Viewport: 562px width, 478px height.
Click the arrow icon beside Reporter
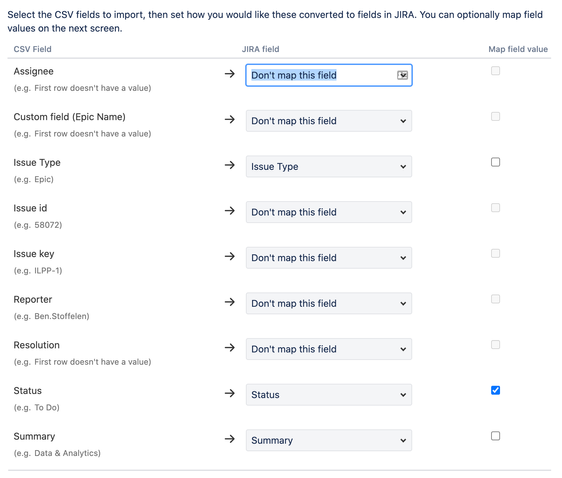230,302
